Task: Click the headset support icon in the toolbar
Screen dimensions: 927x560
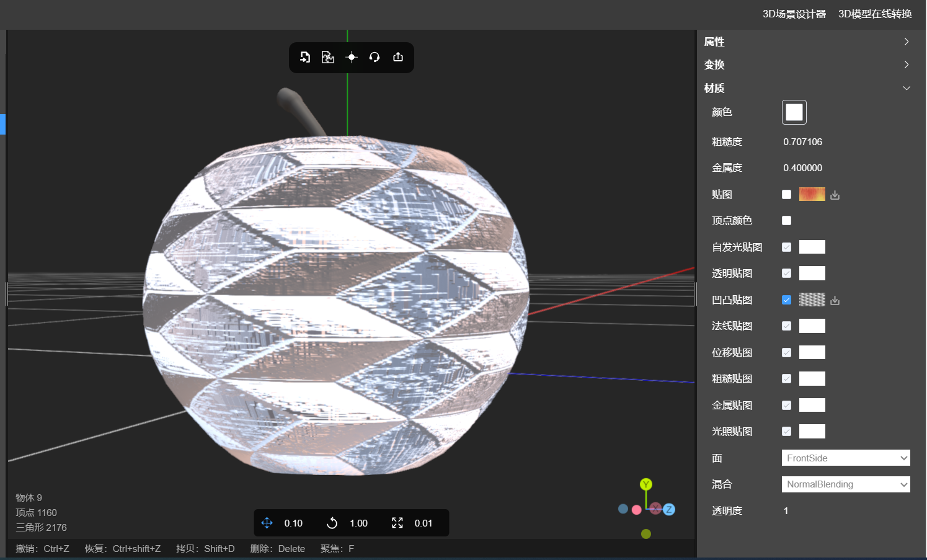Action: [375, 57]
